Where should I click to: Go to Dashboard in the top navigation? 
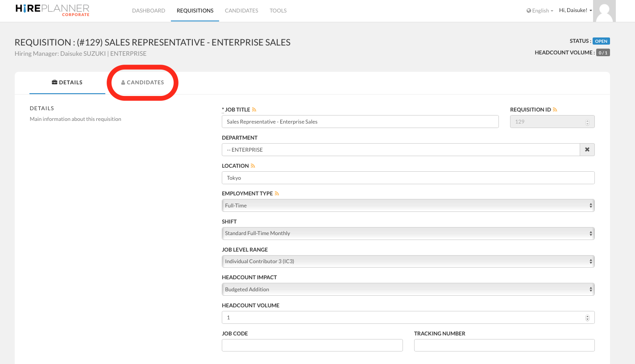click(149, 11)
